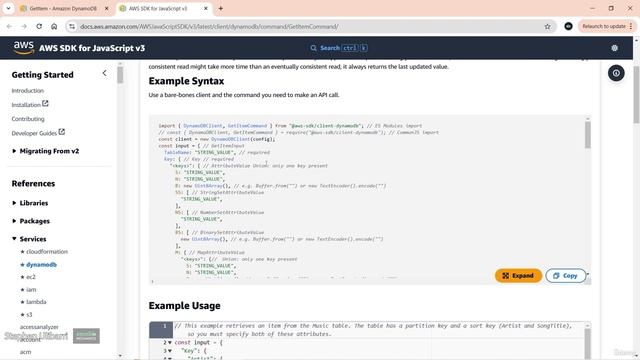Go forward in browser history
This screenshot has height=360, width=640.
point(24,26)
